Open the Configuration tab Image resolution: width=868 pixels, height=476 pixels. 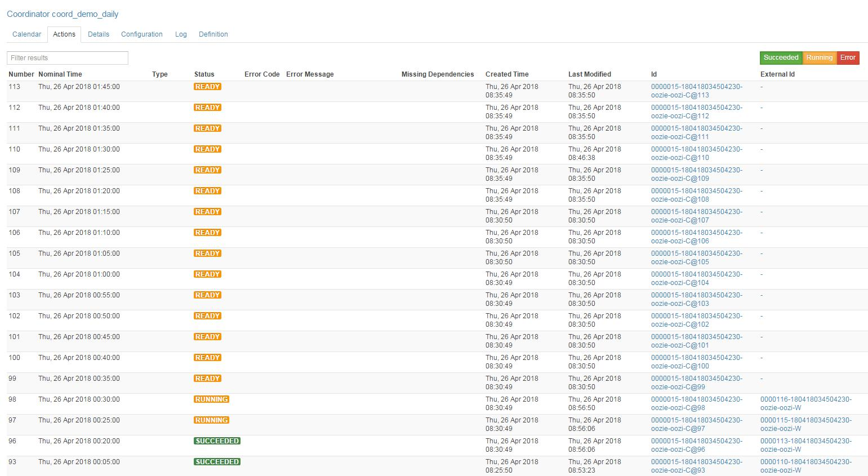pyautogui.click(x=142, y=34)
